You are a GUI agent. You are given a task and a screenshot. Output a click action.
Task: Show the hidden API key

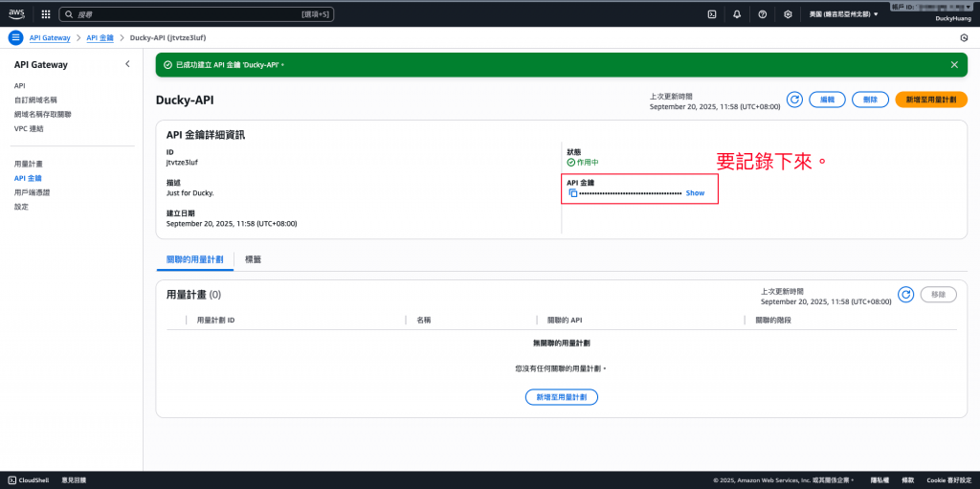(x=695, y=193)
